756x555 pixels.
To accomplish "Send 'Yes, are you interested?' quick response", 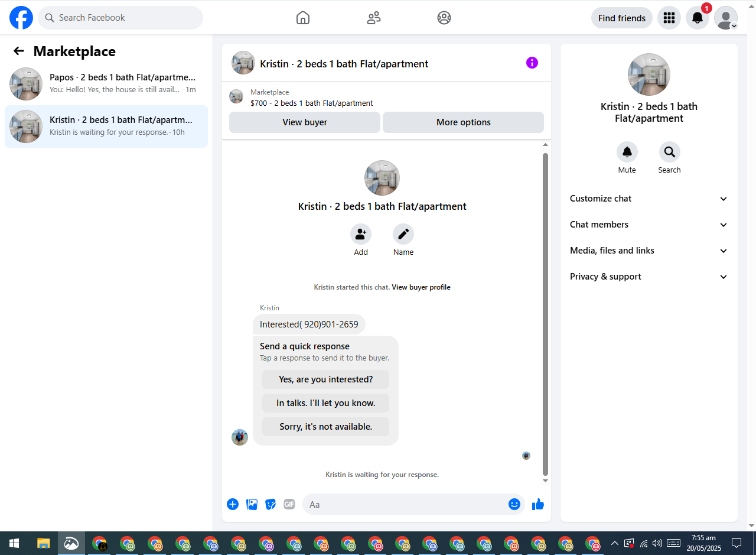I will (326, 379).
